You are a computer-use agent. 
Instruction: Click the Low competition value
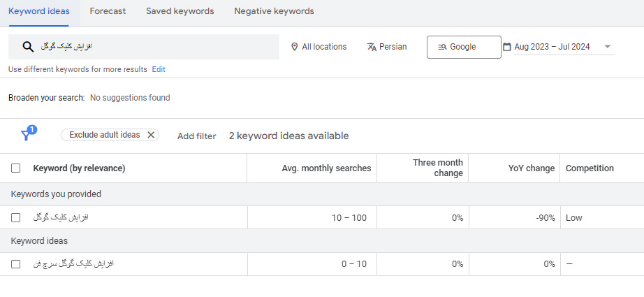tap(573, 218)
